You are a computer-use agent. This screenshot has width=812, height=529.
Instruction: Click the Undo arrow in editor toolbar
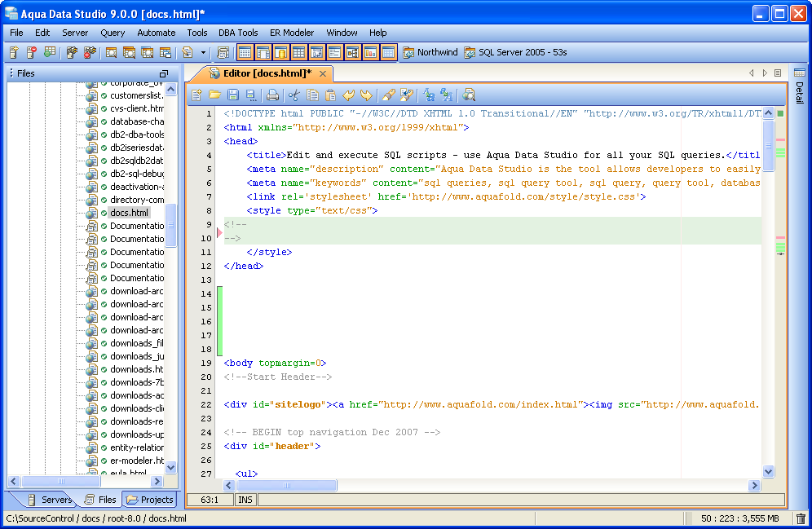point(348,95)
